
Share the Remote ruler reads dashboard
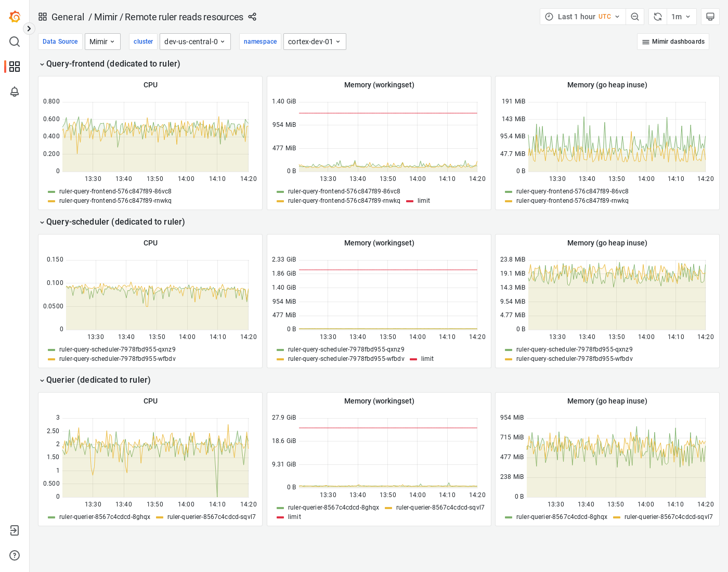(x=252, y=17)
